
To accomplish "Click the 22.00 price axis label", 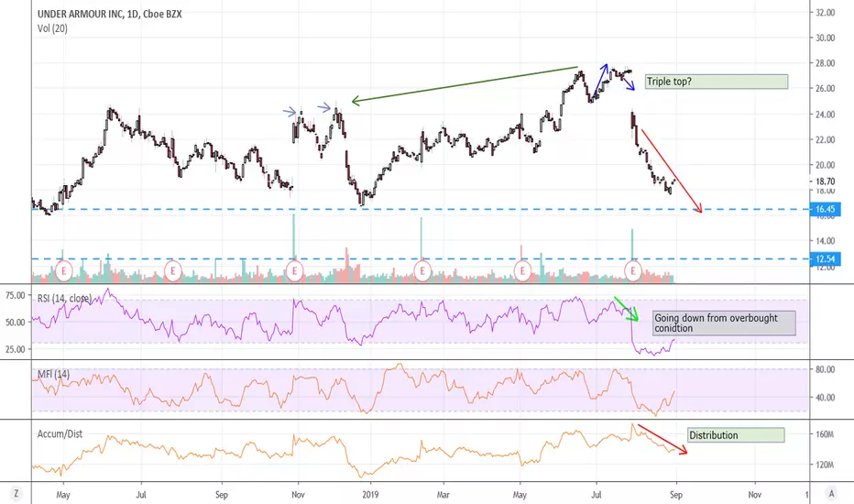I will click(x=825, y=139).
